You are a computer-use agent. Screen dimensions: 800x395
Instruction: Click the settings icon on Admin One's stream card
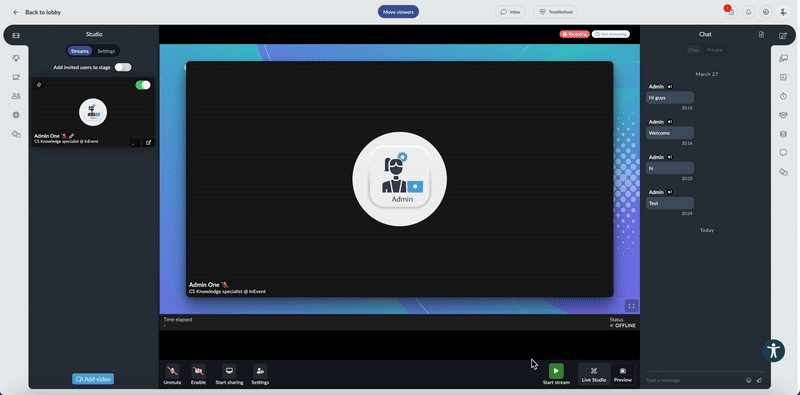(x=39, y=85)
